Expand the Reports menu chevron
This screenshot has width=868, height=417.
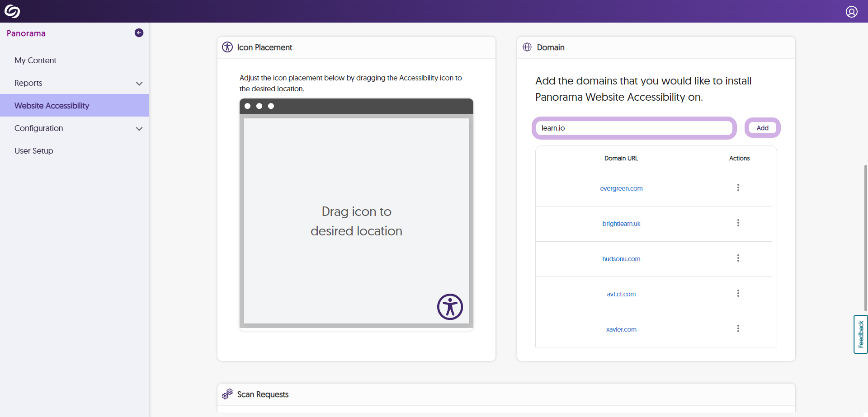pyautogui.click(x=139, y=84)
